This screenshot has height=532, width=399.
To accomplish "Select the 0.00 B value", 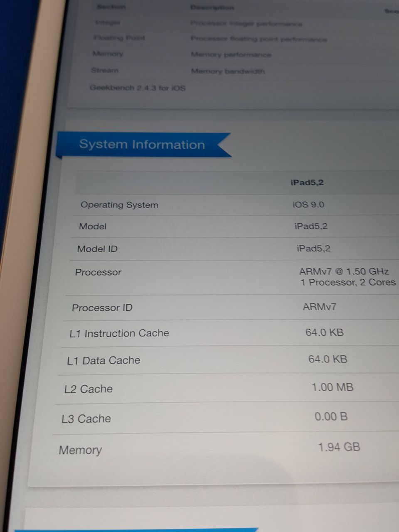I will point(331,416).
